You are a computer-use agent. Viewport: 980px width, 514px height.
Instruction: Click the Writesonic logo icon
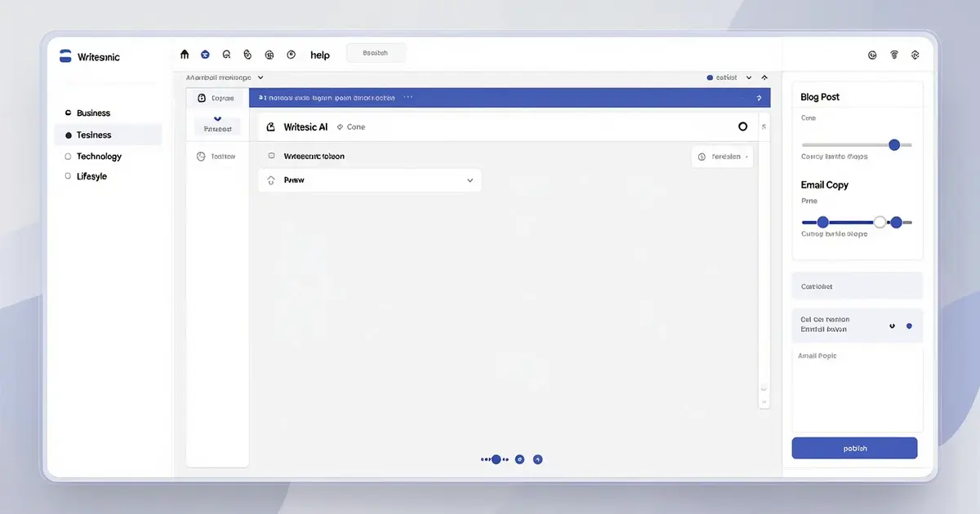(65, 56)
